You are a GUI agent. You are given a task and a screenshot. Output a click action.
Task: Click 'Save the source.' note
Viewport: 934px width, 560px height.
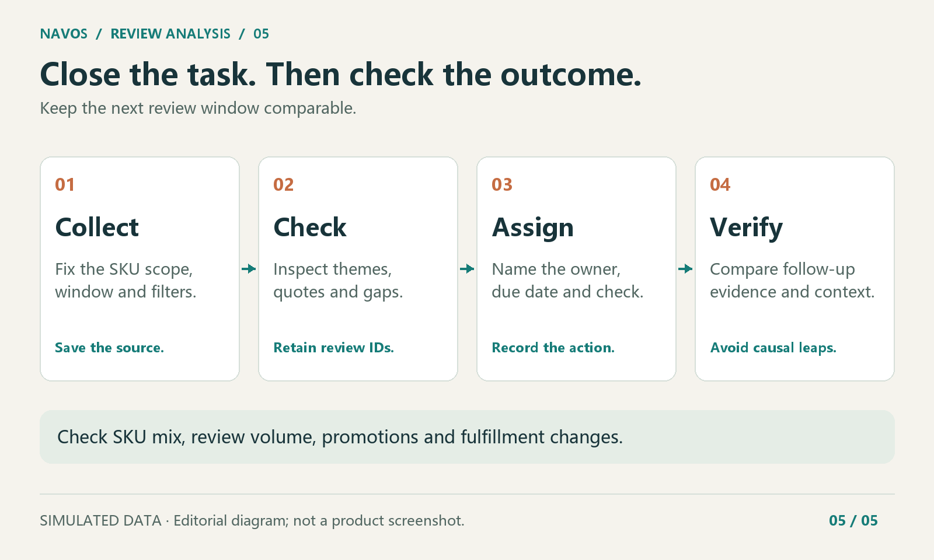coord(109,348)
